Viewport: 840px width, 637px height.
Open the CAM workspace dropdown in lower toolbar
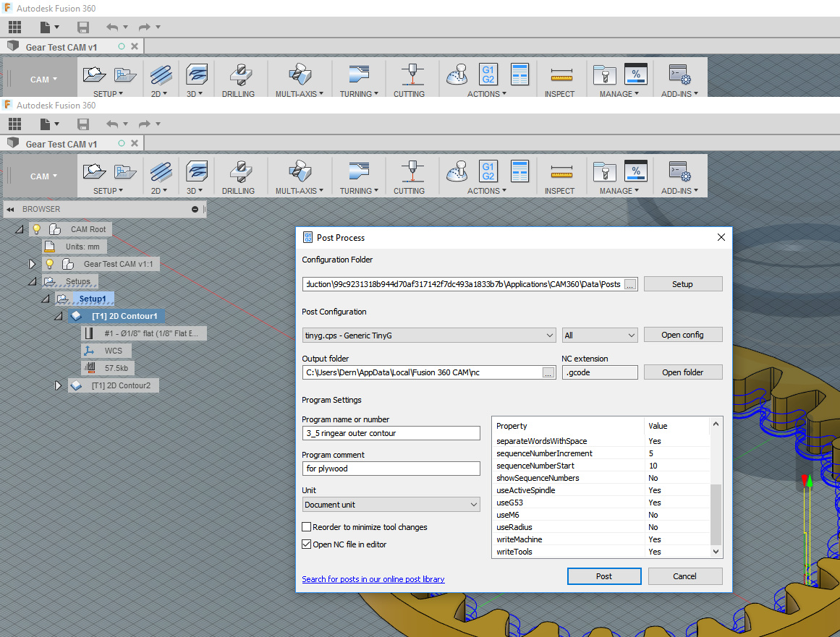click(43, 176)
